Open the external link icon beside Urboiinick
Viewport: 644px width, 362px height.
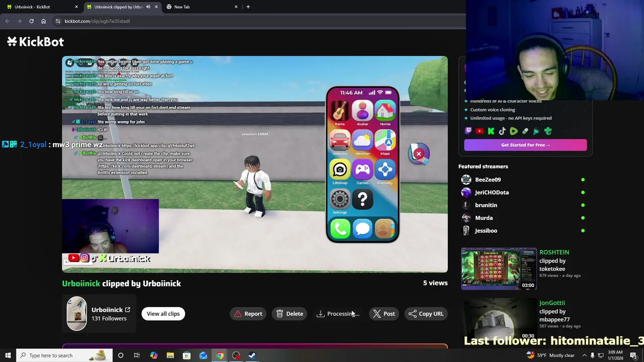(x=127, y=310)
